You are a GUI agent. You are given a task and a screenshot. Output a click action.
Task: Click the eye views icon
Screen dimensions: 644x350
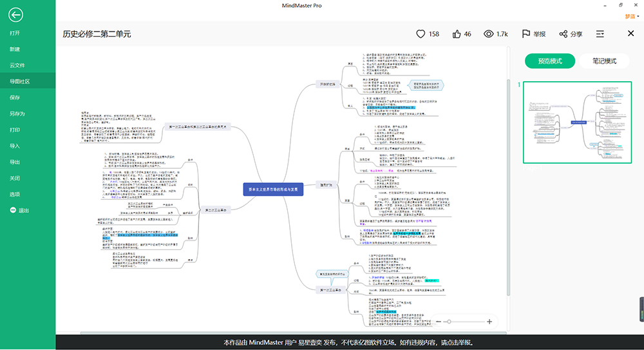(x=488, y=34)
